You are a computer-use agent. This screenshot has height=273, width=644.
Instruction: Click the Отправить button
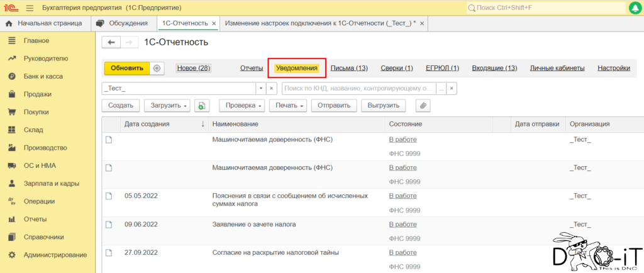(334, 106)
